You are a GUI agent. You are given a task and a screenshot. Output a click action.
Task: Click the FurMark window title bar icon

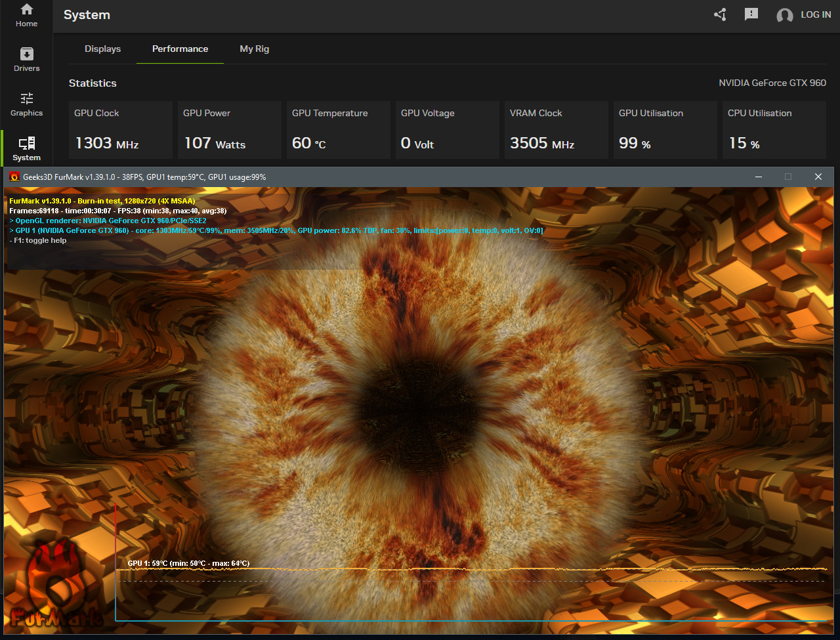[14, 177]
